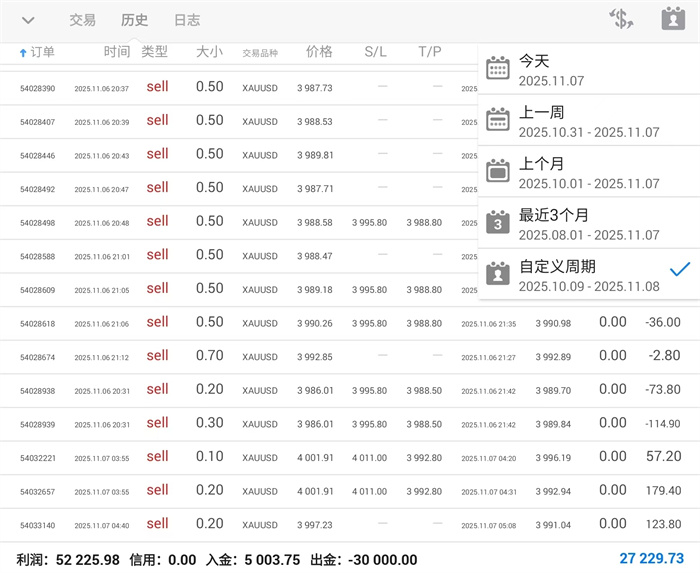Open the calendar period selector icon
Image resolution: width=700 pixels, height=573 pixels.
673,18
